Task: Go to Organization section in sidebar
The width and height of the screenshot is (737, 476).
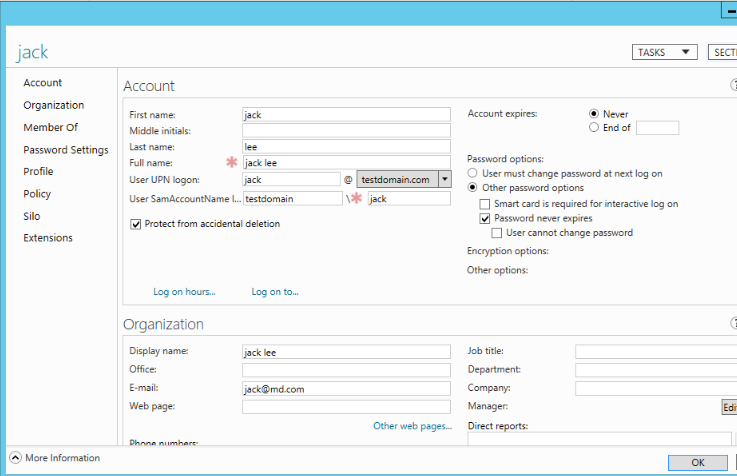Action: pos(54,105)
